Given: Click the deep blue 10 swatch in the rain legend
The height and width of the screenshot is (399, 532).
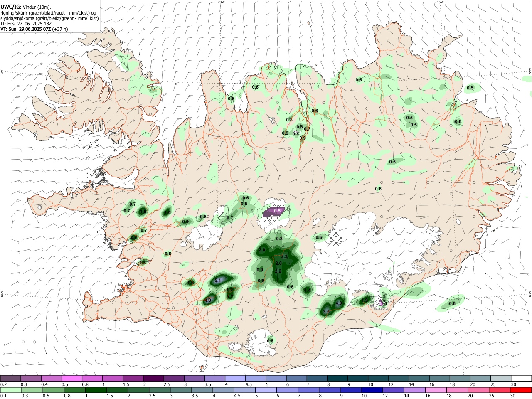Looking at the screenshot, I should [372, 390].
